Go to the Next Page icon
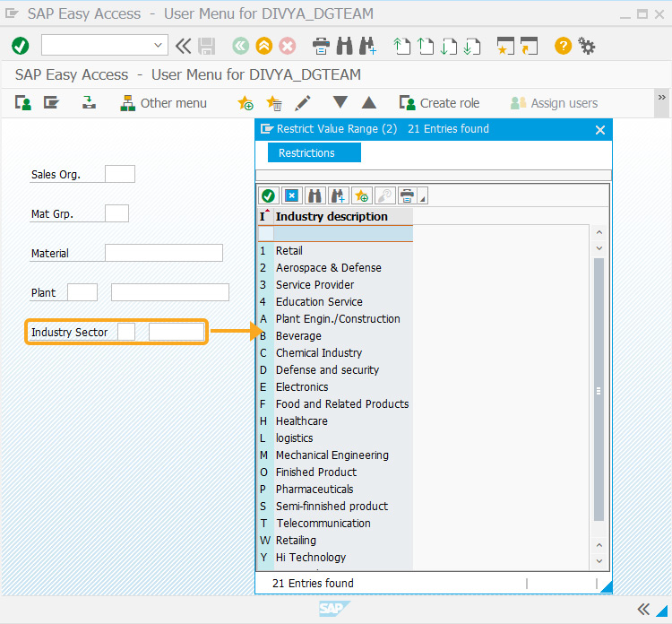The image size is (672, 624). pos(448,46)
